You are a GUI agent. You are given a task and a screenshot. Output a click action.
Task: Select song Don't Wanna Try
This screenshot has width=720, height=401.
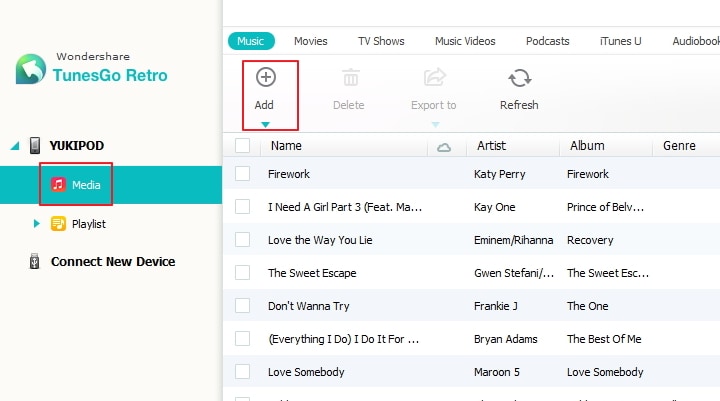click(309, 306)
